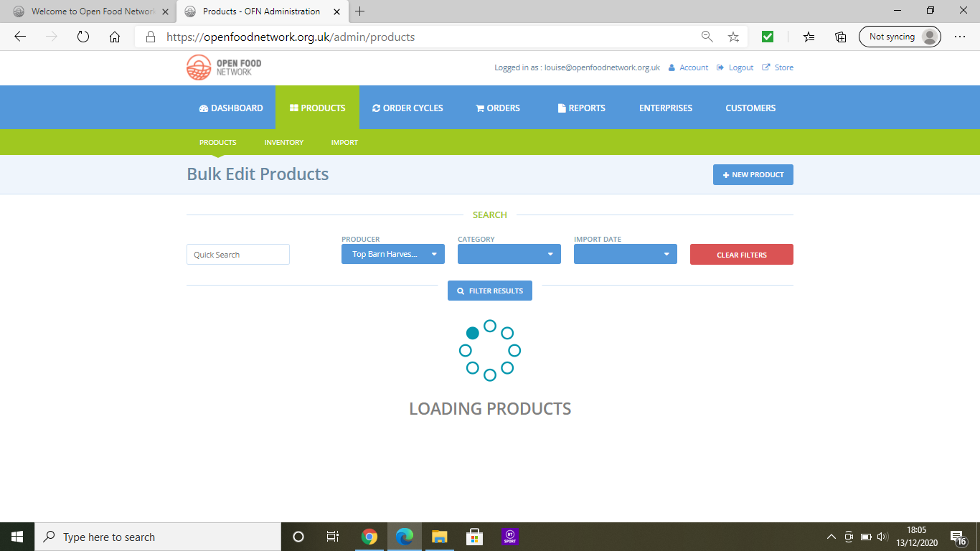980x551 pixels.
Task: Switch to the Products sub-tab
Action: (x=218, y=142)
